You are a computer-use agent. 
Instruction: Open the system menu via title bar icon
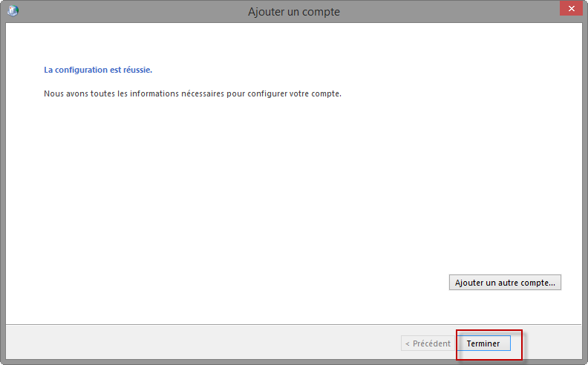point(13,11)
